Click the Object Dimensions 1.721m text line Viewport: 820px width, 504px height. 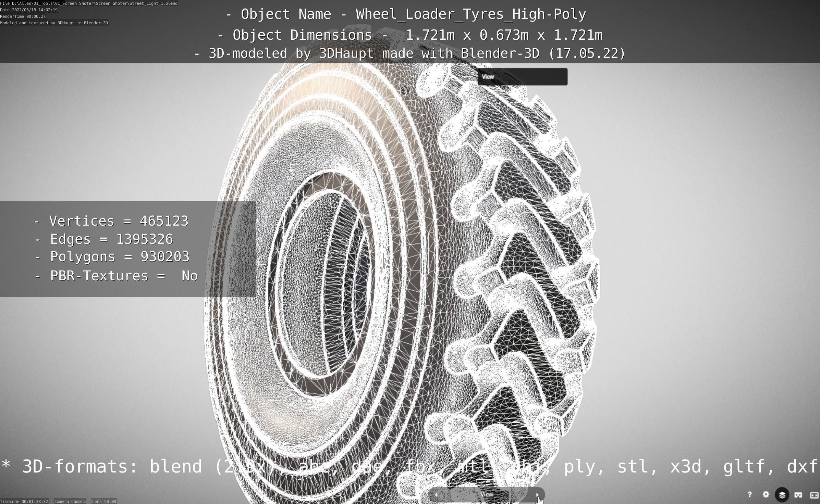(x=410, y=35)
